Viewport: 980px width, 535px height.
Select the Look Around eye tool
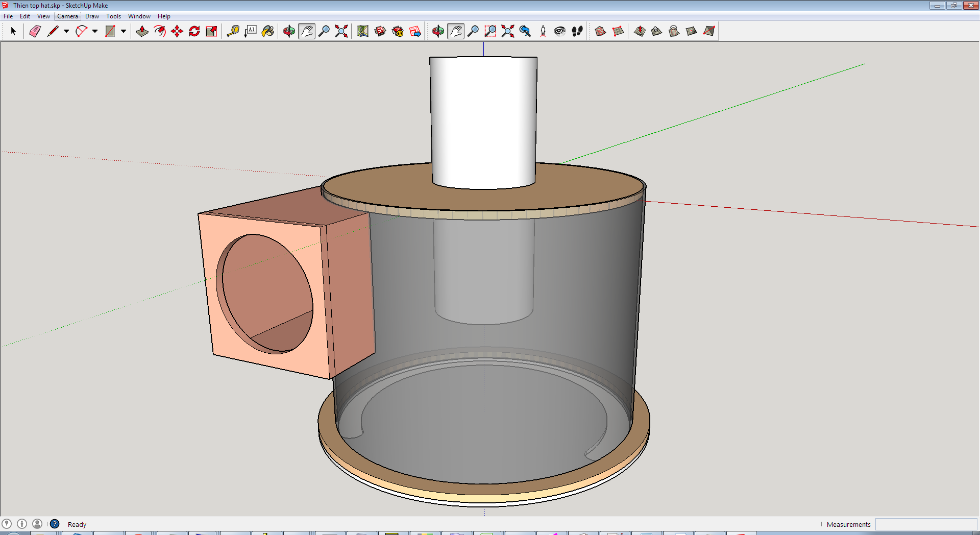coord(559,31)
